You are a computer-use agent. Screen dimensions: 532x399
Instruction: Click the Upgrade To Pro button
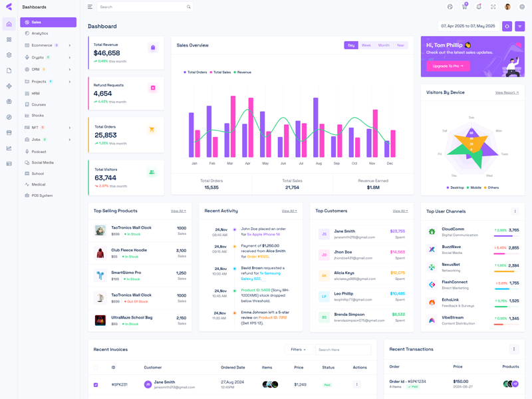point(448,66)
